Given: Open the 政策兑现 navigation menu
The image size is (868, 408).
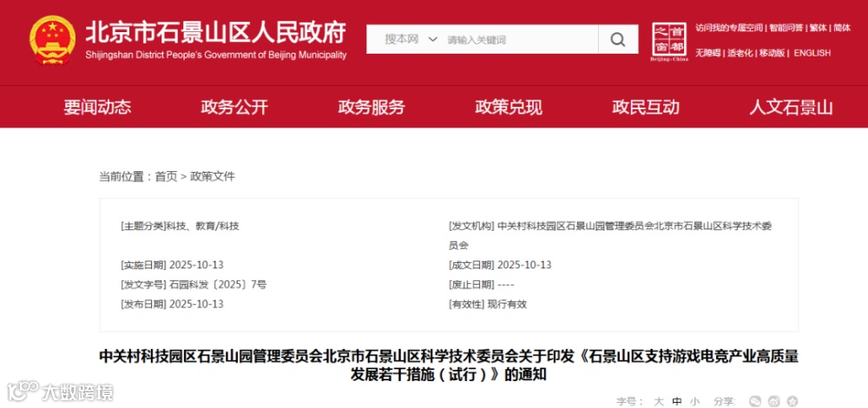Looking at the screenshot, I should (x=509, y=107).
